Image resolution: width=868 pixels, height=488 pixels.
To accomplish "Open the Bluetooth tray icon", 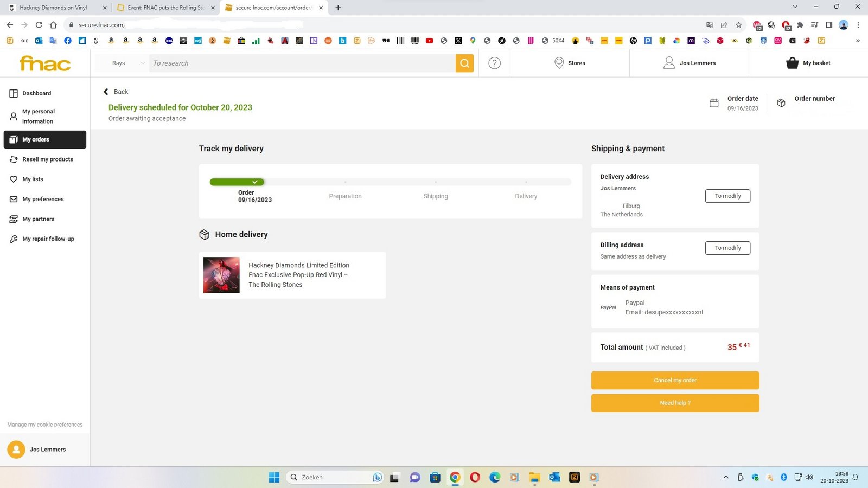I will [783, 477].
